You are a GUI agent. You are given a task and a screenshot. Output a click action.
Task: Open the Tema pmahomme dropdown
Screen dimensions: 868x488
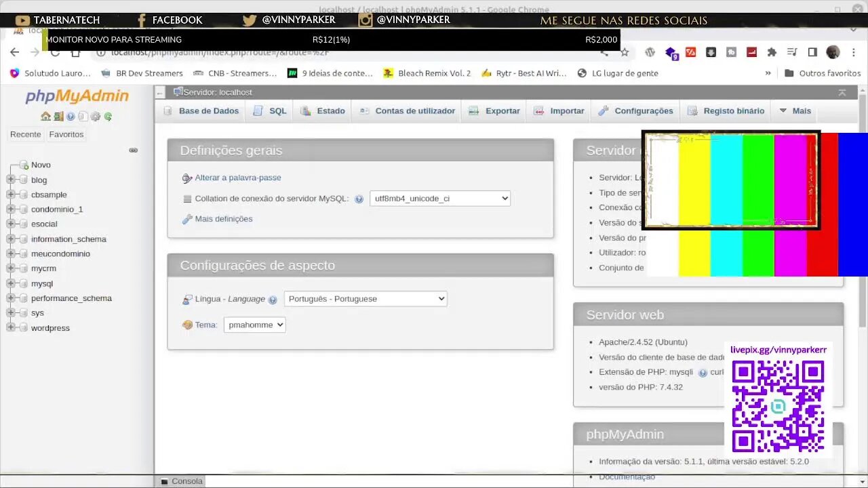[x=255, y=325]
